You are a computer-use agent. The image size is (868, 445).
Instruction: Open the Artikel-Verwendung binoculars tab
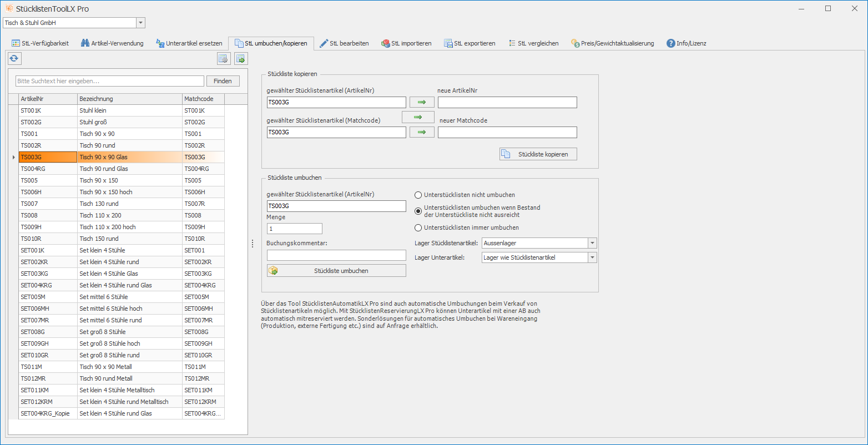[x=112, y=43]
